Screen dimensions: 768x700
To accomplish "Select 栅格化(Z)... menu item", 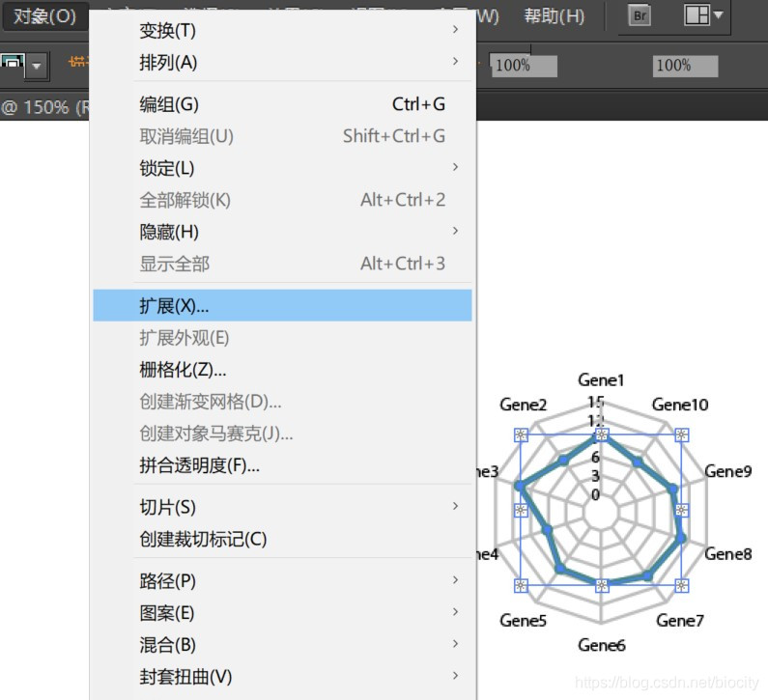I will point(283,370).
